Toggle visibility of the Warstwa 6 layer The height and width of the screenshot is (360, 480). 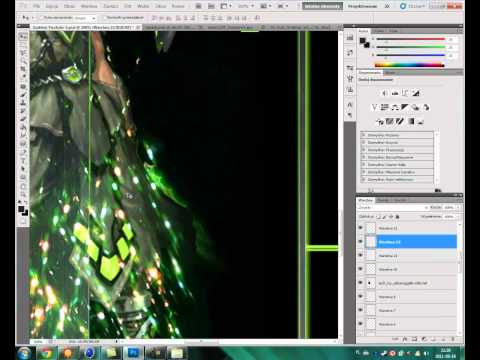[x=361, y=324]
